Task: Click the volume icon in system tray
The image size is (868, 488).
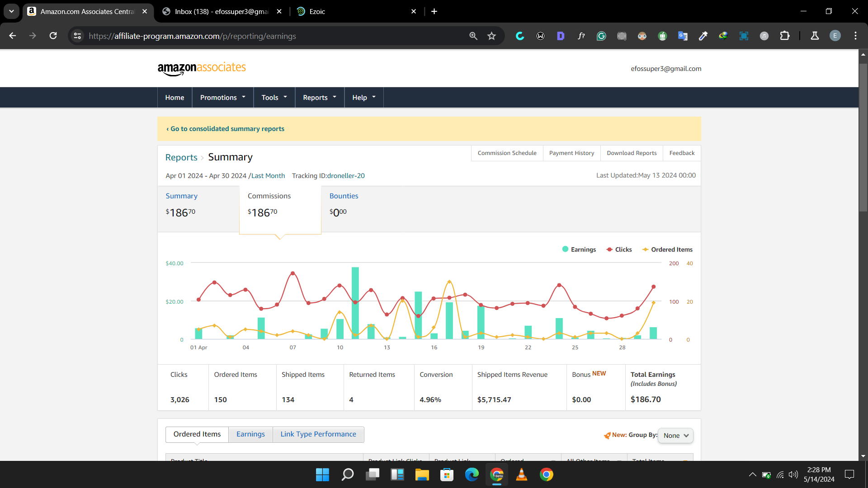Action: click(x=793, y=474)
